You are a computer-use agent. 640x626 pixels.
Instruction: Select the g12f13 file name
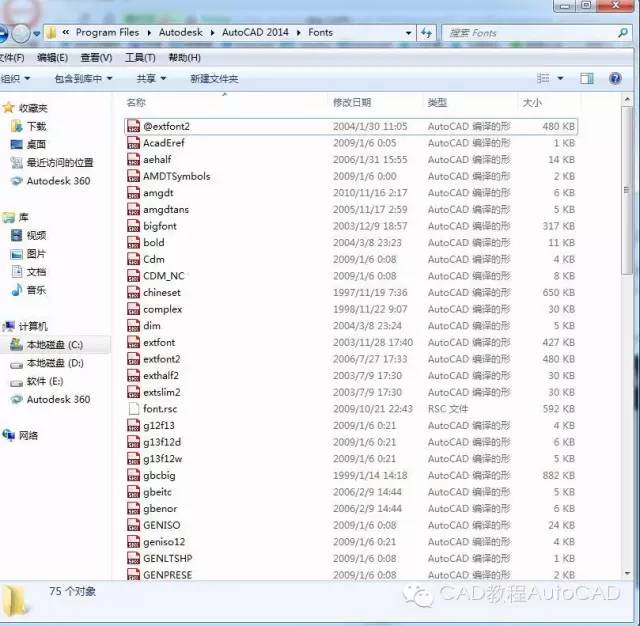159,425
